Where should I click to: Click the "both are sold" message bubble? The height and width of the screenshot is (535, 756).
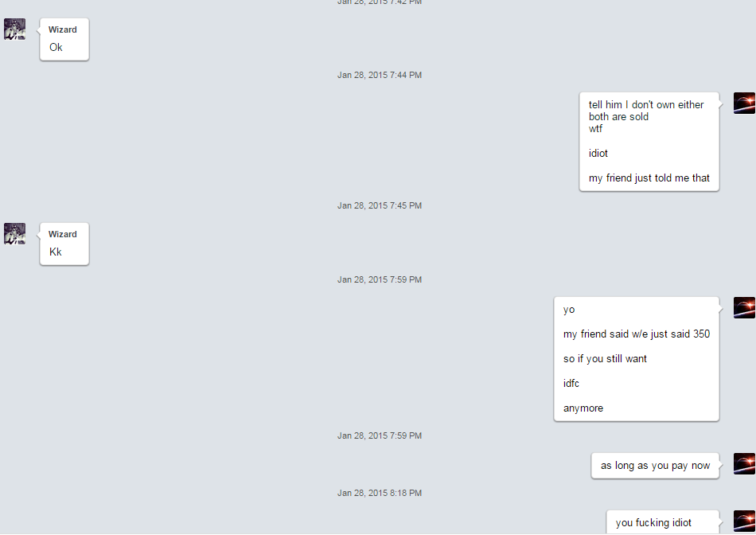[649, 142]
